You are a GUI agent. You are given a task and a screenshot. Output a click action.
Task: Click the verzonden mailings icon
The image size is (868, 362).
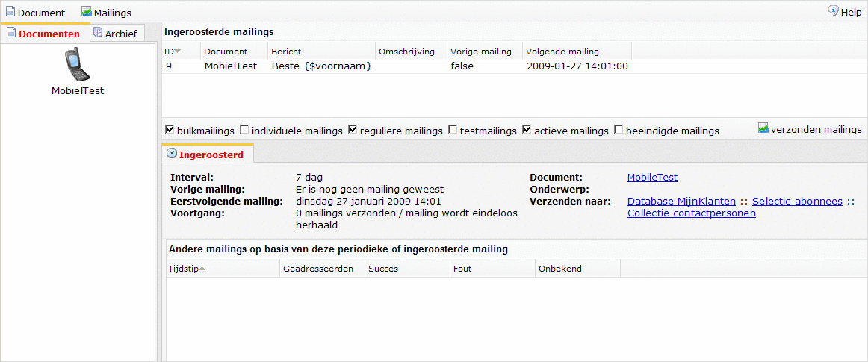[x=763, y=128]
